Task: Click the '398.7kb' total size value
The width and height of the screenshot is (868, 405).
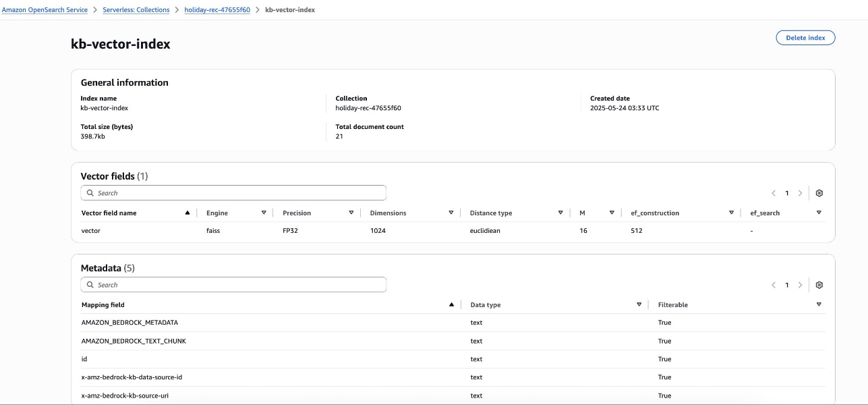Action: pyautogui.click(x=93, y=136)
